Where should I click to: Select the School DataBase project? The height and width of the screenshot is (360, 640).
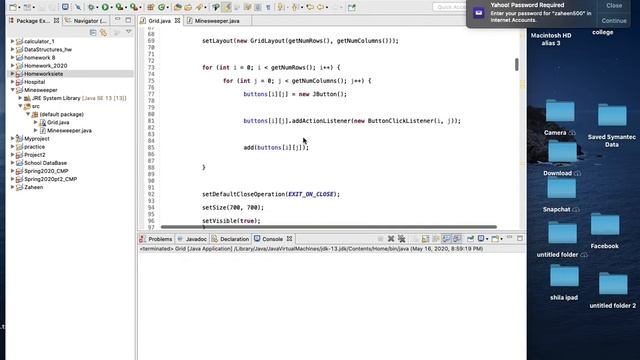click(45, 162)
